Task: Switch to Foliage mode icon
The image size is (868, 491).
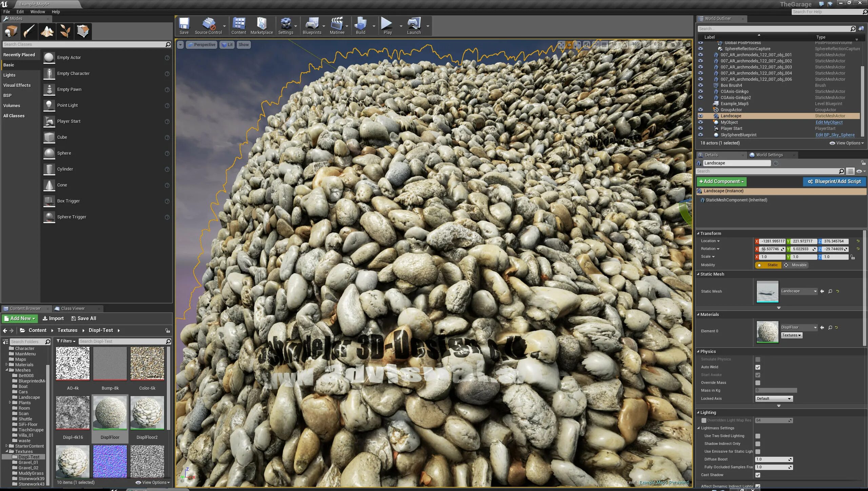Action: [x=65, y=31]
